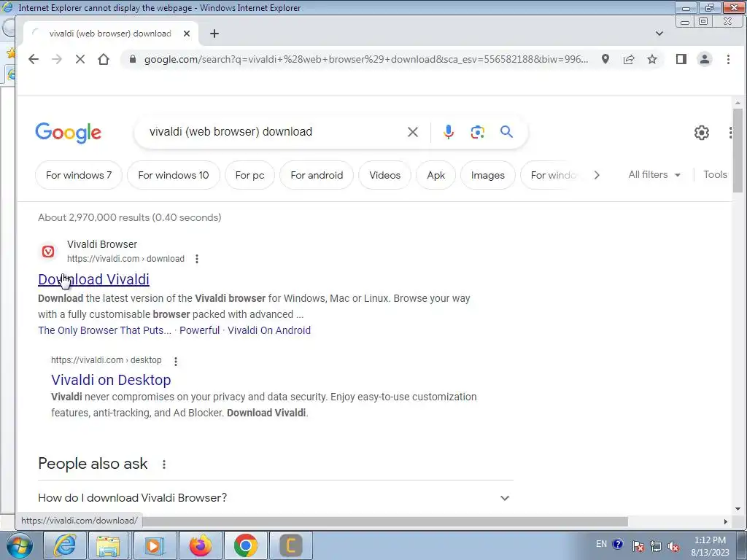747x560 pixels.
Task: Click the horizontal scrollbar thumb
Action: pos(385,521)
